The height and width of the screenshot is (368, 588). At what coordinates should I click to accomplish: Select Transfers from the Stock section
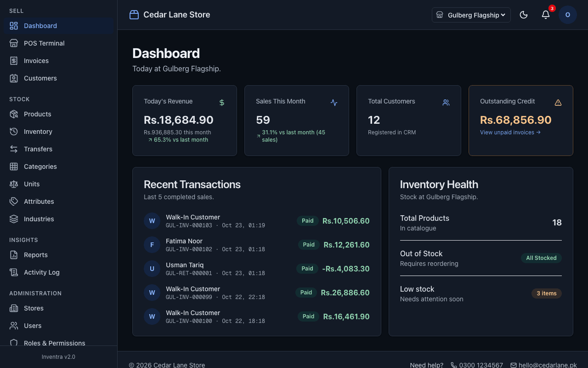[59, 149]
